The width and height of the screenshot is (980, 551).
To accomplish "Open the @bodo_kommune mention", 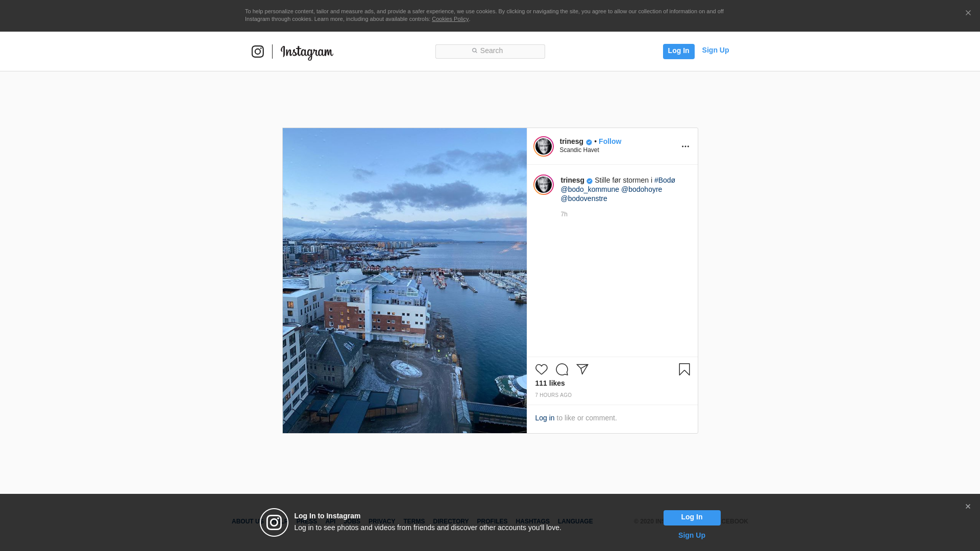I will coord(590,189).
